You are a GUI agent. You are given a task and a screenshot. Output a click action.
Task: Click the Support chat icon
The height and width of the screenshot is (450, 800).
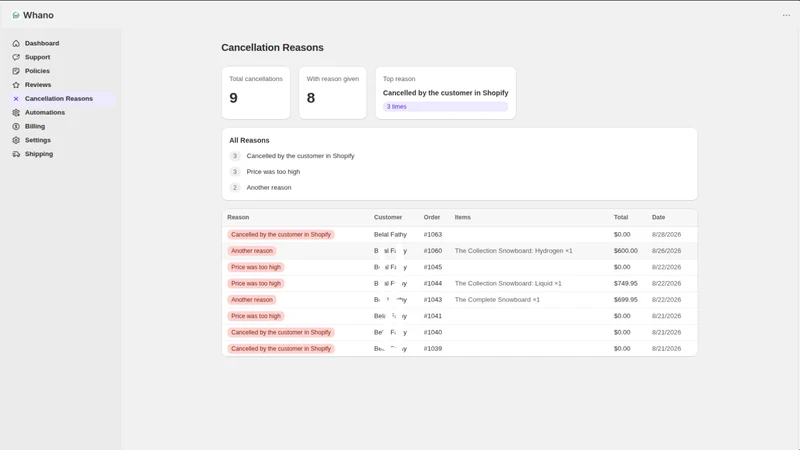[16, 57]
